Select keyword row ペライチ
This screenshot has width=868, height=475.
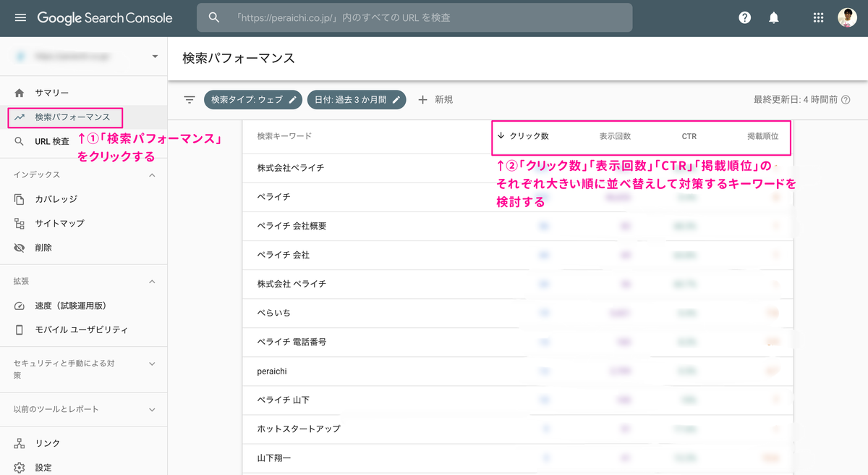(517, 197)
